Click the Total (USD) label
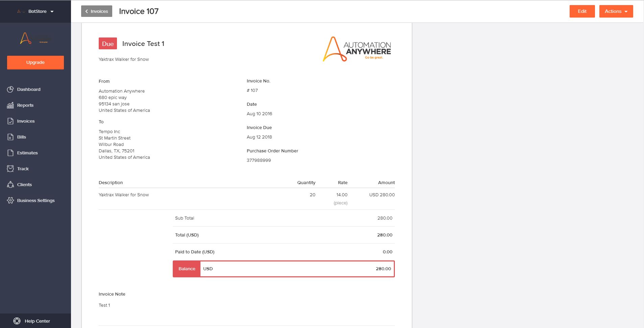644x328 pixels. [187, 235]
